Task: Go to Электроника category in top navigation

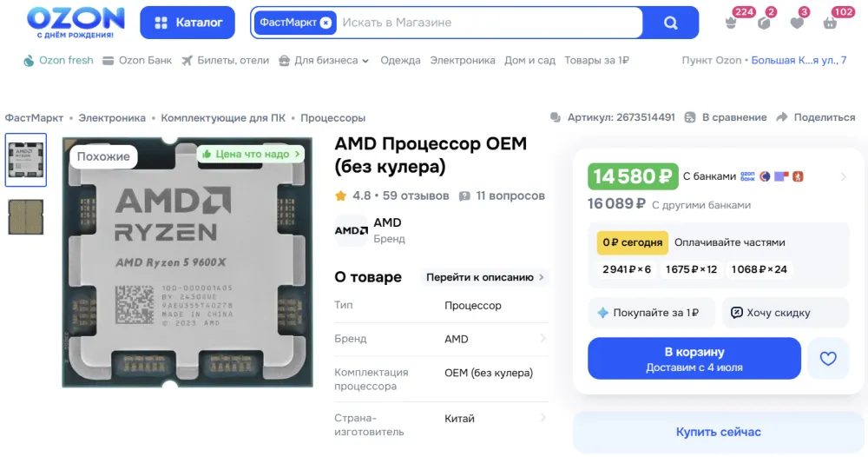Action: (x=463, y=60)
